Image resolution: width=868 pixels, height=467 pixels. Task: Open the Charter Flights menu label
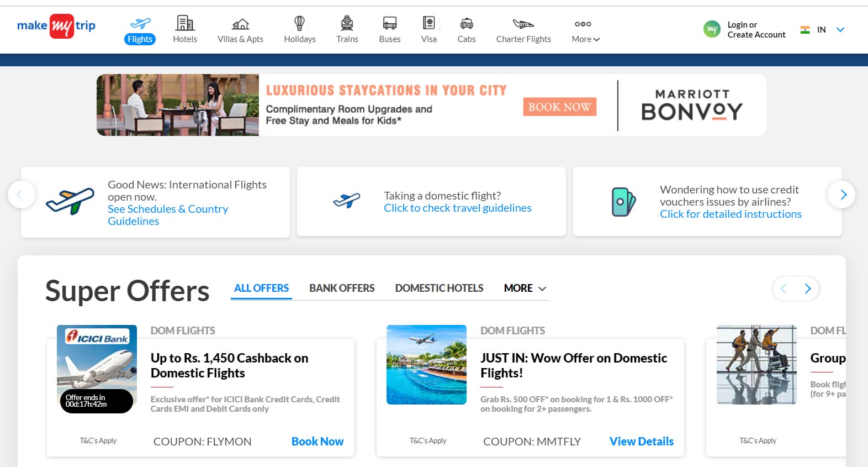coord(523,39)
